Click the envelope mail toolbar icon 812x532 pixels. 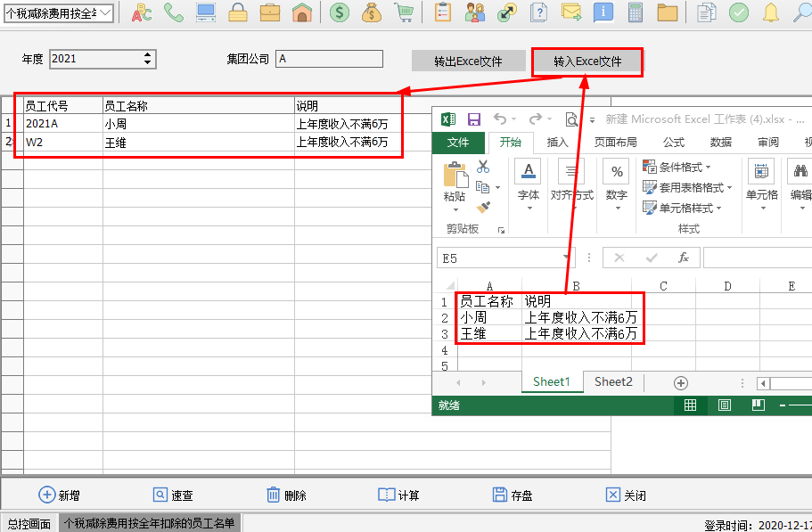click(x=571, y=12)
